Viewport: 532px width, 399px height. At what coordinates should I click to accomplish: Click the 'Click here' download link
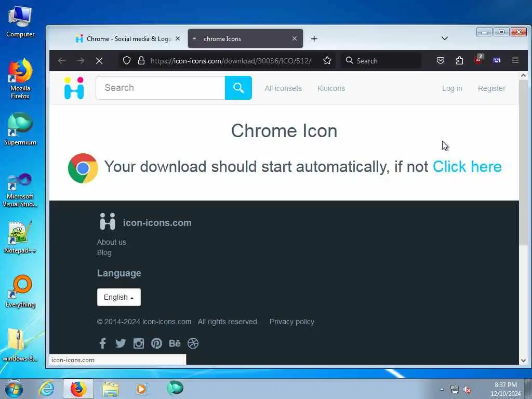pos(467,167)
